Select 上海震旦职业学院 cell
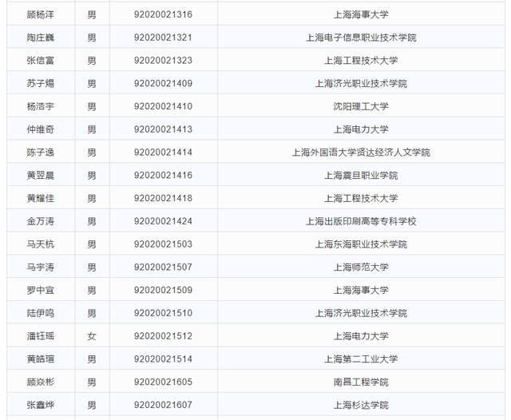Viewport: 511px width, 420px height. 361,176
